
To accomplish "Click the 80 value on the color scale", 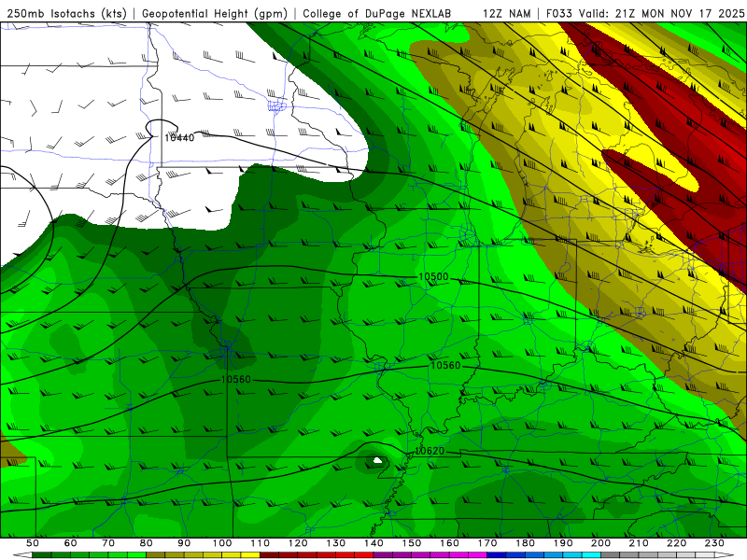I will (147, 543).
